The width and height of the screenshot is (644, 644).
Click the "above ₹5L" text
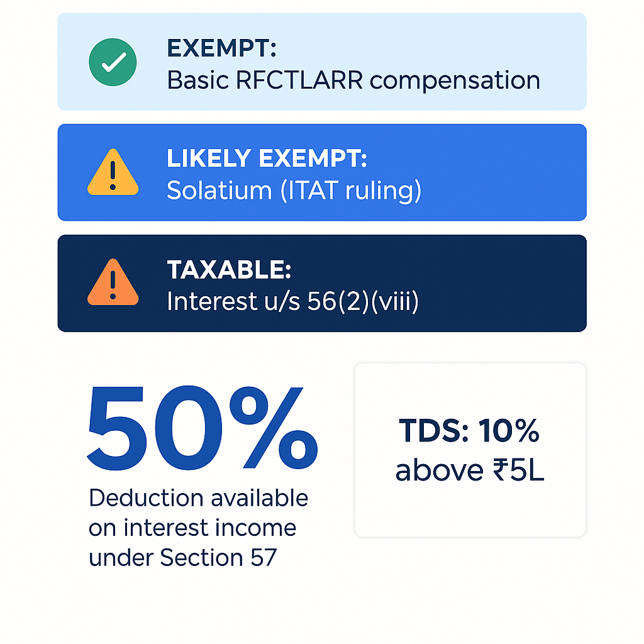470,470
